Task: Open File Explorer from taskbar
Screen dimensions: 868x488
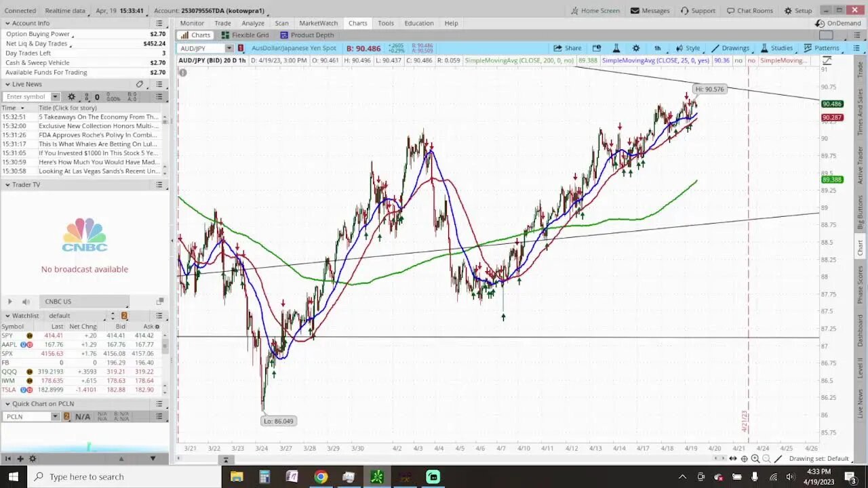Action: [237, 476]
